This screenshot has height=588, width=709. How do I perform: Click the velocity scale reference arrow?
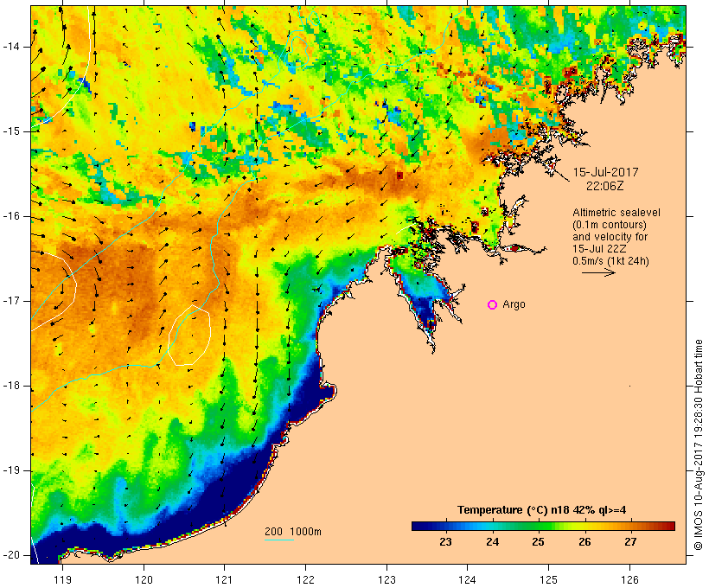[598, 272]
